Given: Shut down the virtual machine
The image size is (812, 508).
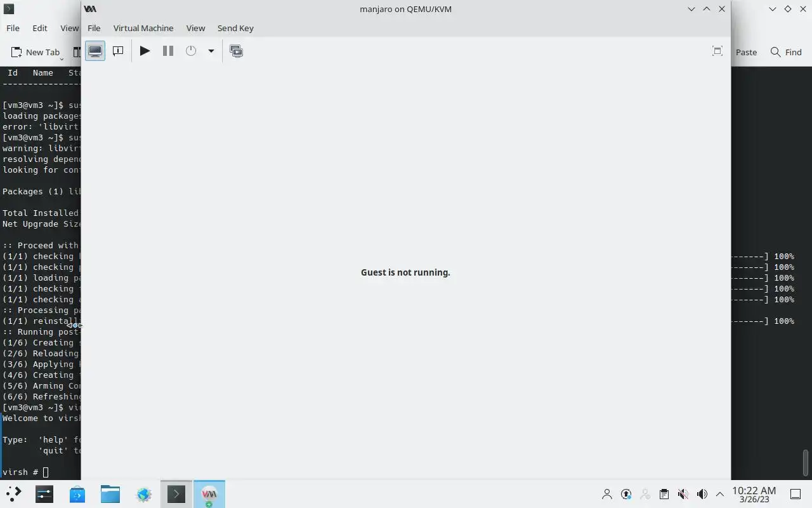Looking at the screenshot, I should [191, 51].
